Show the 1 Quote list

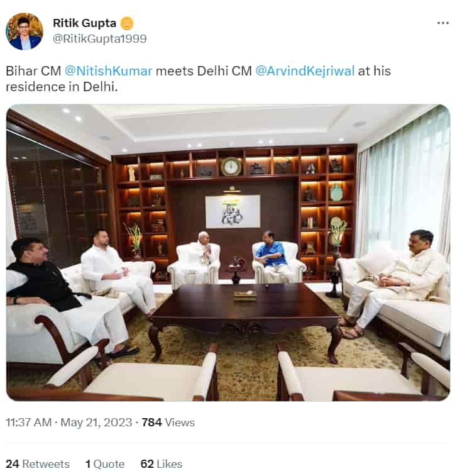[x=104, y=464]
